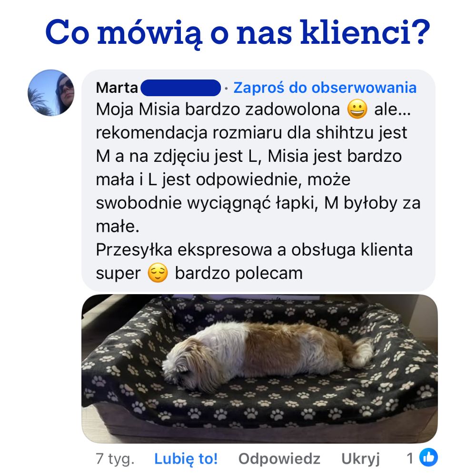
Task: Click the 'Przesyłka ekspresowa' sentence
Action: coord(254,250)
